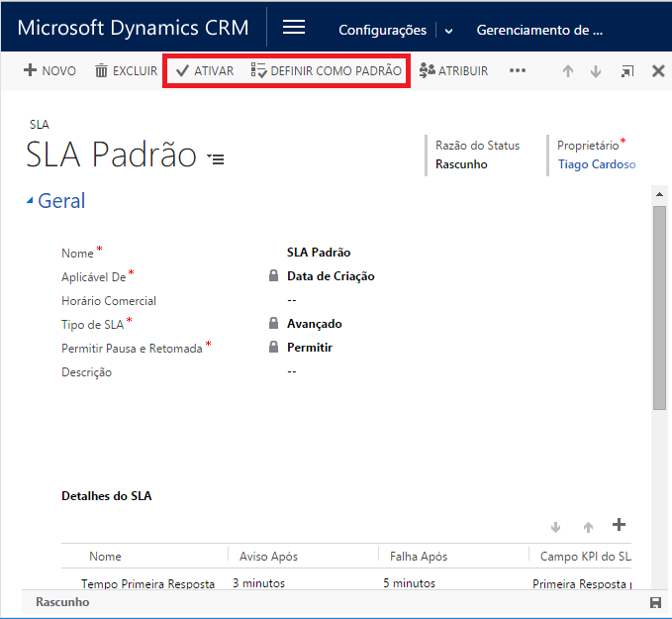Add new SLA detail plus icon
Image resolution: width=672 pixels, height=619 pixels.
[x=620, y=525]
